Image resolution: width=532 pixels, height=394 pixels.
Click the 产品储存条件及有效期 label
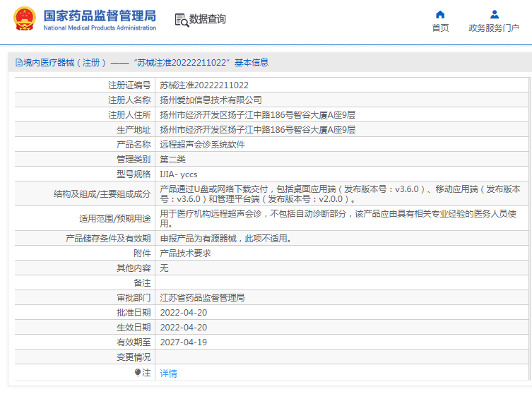pyautogui.click(x=108, y=239)
